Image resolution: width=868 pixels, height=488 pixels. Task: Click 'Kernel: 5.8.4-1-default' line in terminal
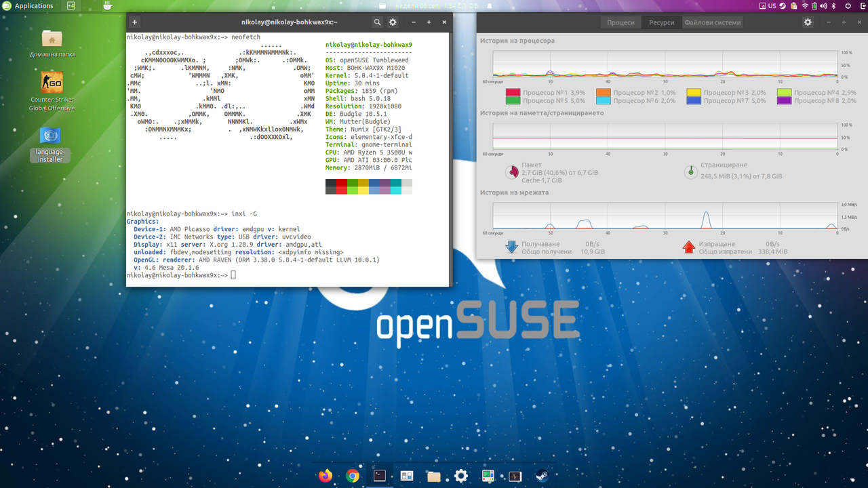click(x=367, y=76)
